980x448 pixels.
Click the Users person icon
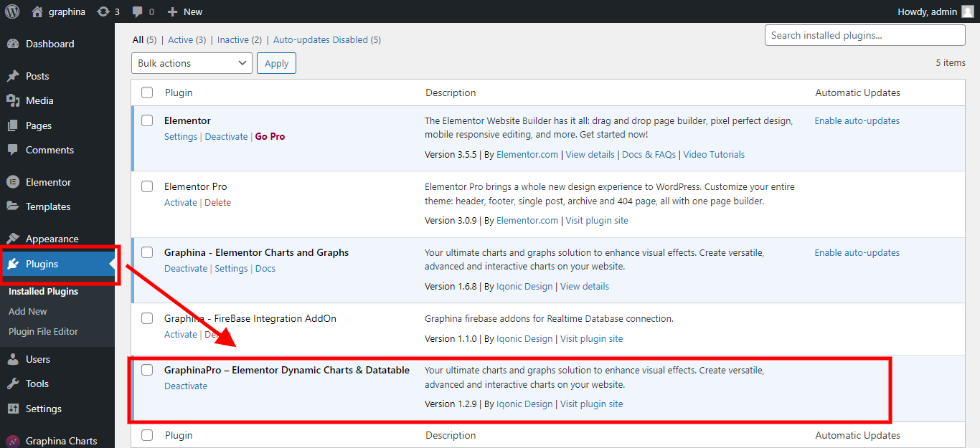[x=13, y=359]
